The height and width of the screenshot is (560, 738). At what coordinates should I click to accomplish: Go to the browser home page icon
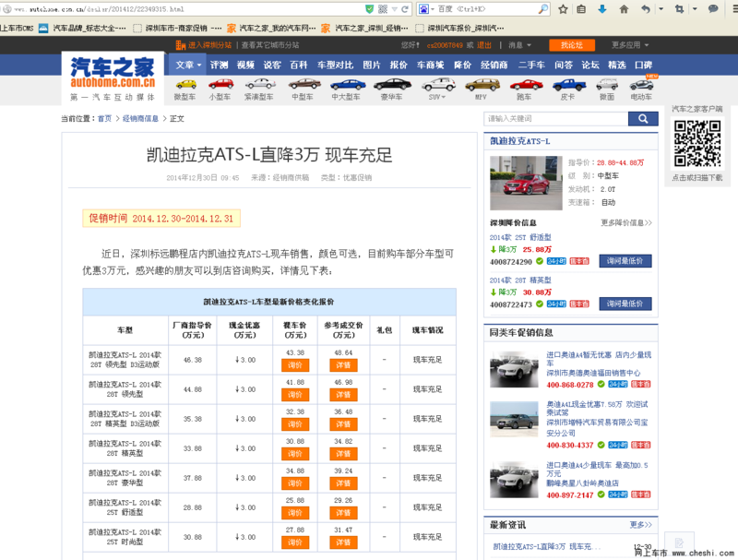(625, 9)
